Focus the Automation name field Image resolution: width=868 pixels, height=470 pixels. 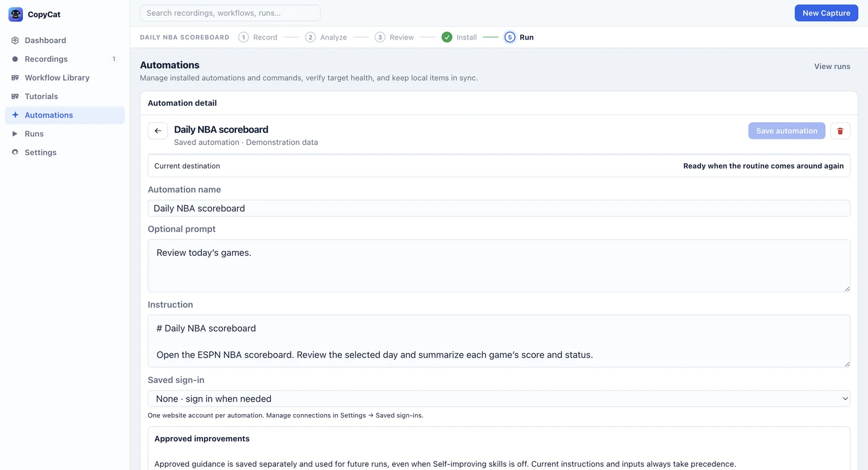[x=499, y=208]
